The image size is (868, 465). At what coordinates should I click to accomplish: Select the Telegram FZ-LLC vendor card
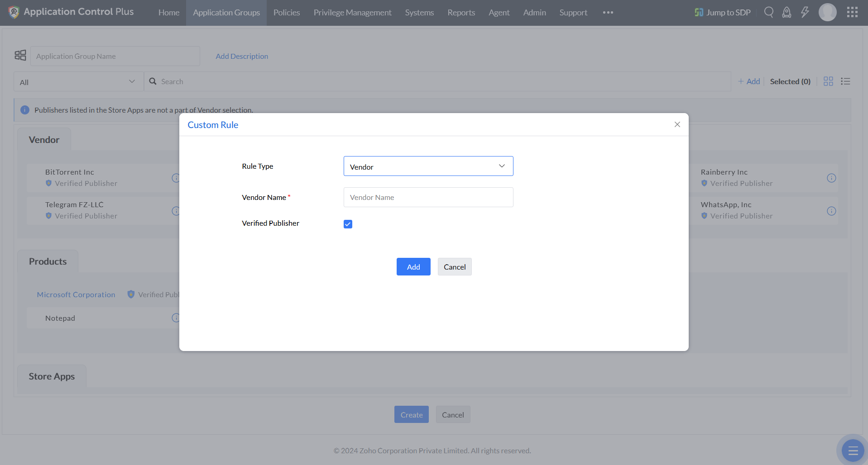[x=103, y=210]
